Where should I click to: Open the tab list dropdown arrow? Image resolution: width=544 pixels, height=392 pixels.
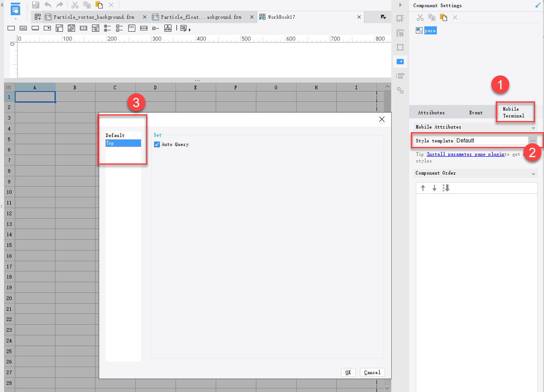tap(383, 17)
